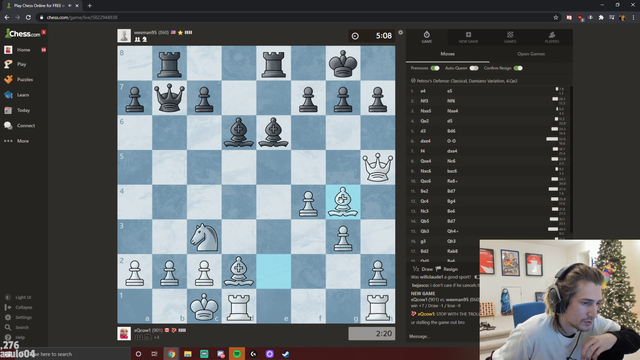Click move 1. e4 in move list
The height and width of the screenshot is (360, 640).
423,91
